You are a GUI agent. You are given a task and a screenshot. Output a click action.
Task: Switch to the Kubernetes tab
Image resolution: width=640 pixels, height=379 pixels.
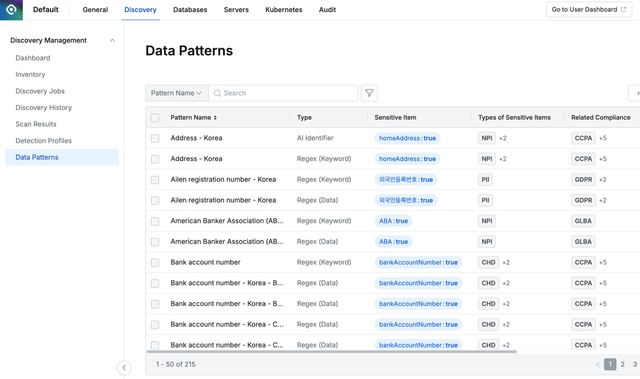point(284,10)
